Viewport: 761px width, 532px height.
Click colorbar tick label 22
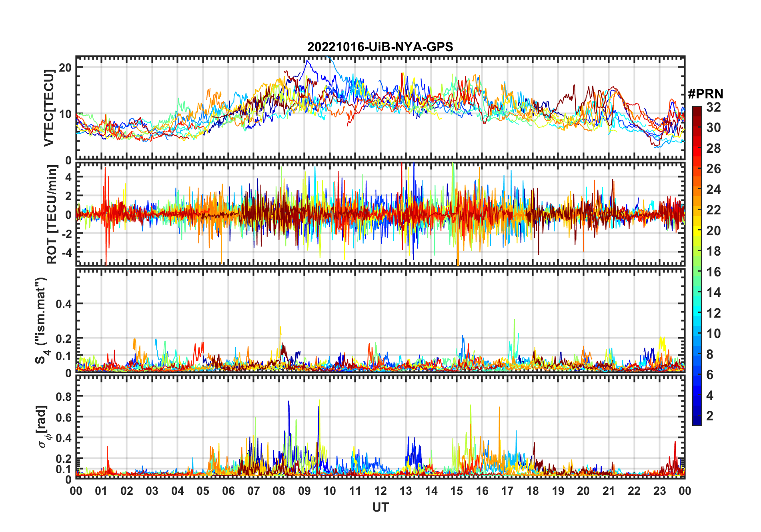[x=713, y=210]
